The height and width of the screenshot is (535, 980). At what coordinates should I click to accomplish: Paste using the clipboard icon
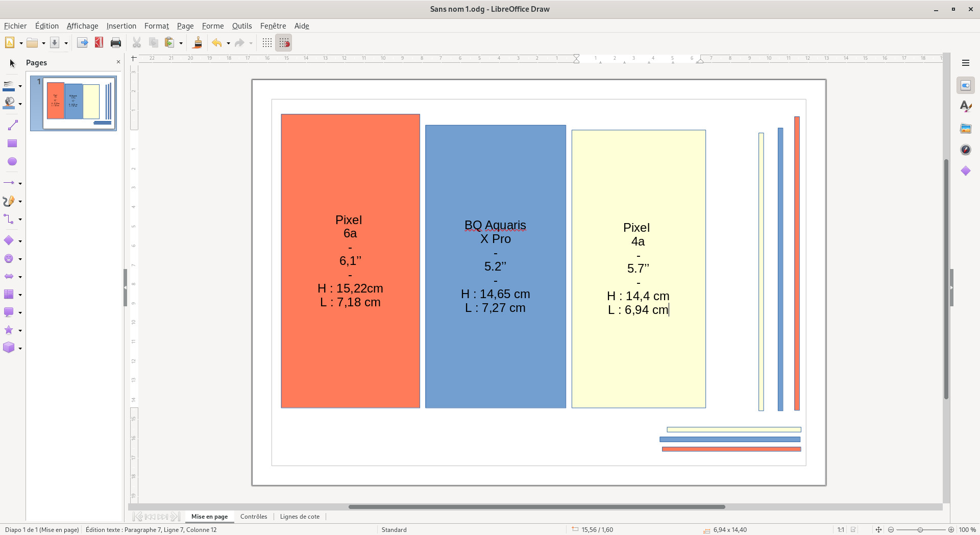click(169, 43)
